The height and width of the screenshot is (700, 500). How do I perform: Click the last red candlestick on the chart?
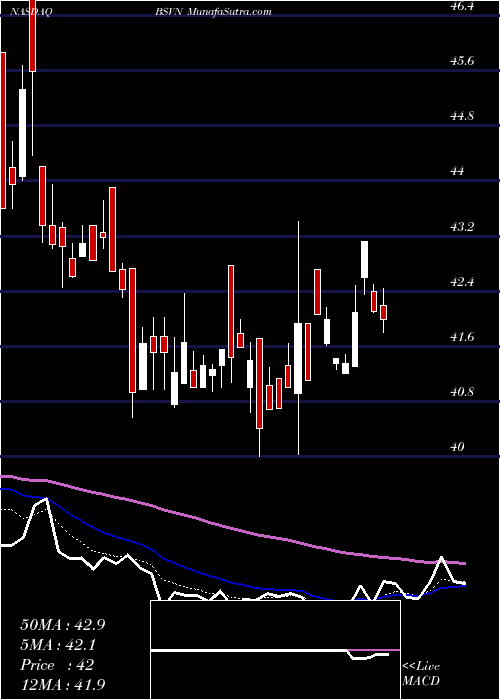pyautogui.click(x=383, y=312)
